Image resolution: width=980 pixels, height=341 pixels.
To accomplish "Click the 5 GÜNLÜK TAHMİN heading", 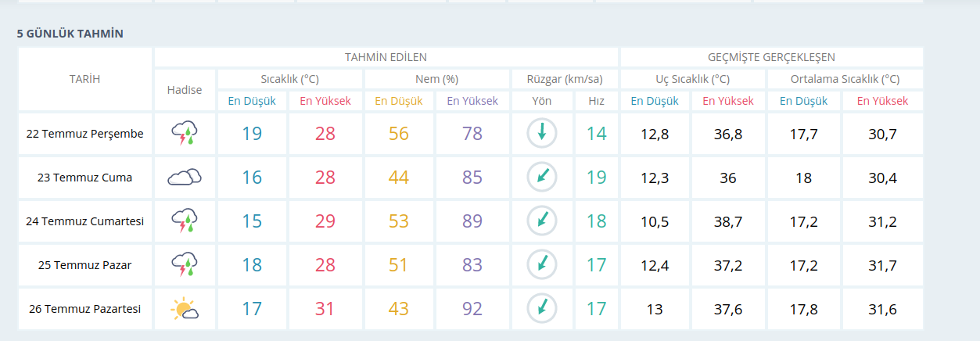I will [x=70, y=34].
